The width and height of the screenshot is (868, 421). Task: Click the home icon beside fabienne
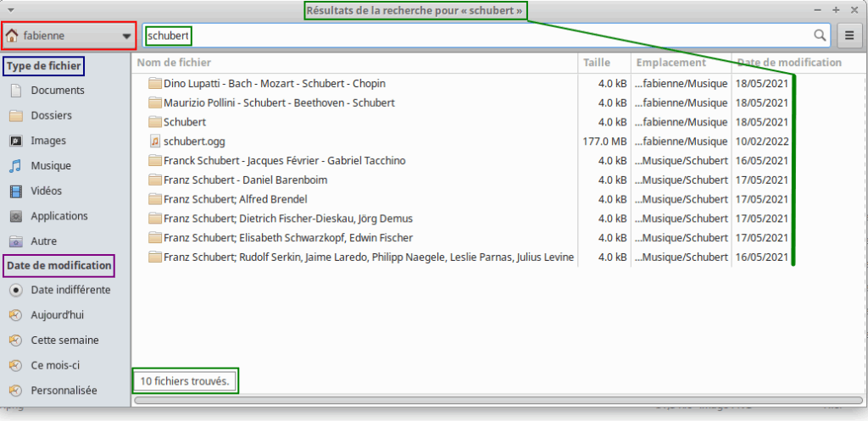[x=12, y=36]
